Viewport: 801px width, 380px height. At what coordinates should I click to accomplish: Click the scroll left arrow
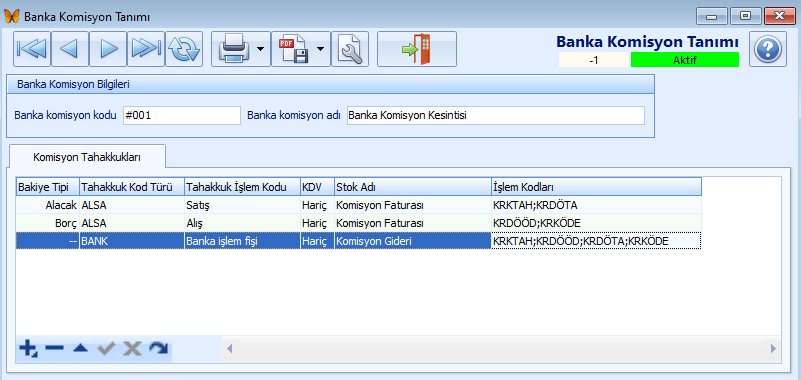click(229, 349)
